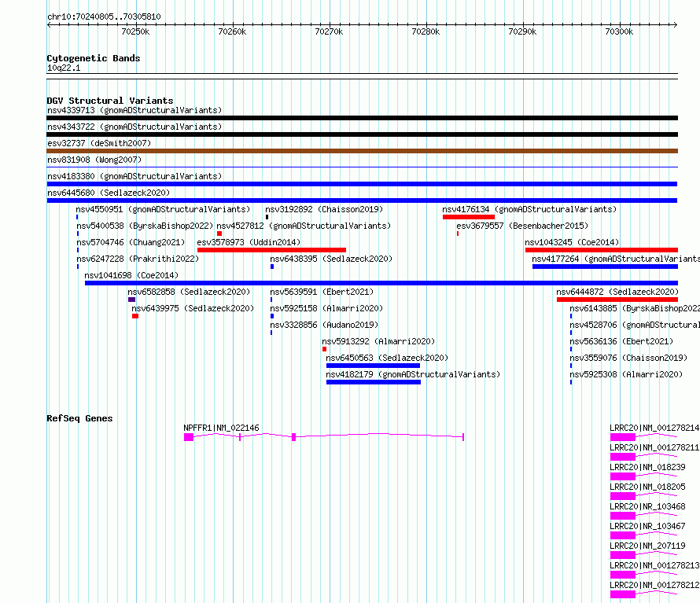This screenshot has height=603, width=700.
Task: Click the Cytogenetic Bands track title
Action: [x=94, y=58]
